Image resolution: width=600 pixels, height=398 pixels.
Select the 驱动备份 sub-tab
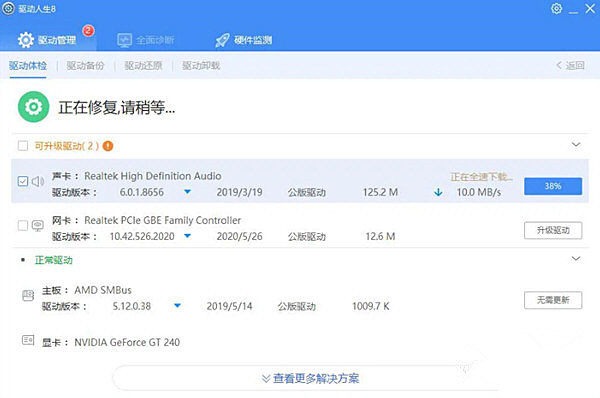tap(85, 66)
